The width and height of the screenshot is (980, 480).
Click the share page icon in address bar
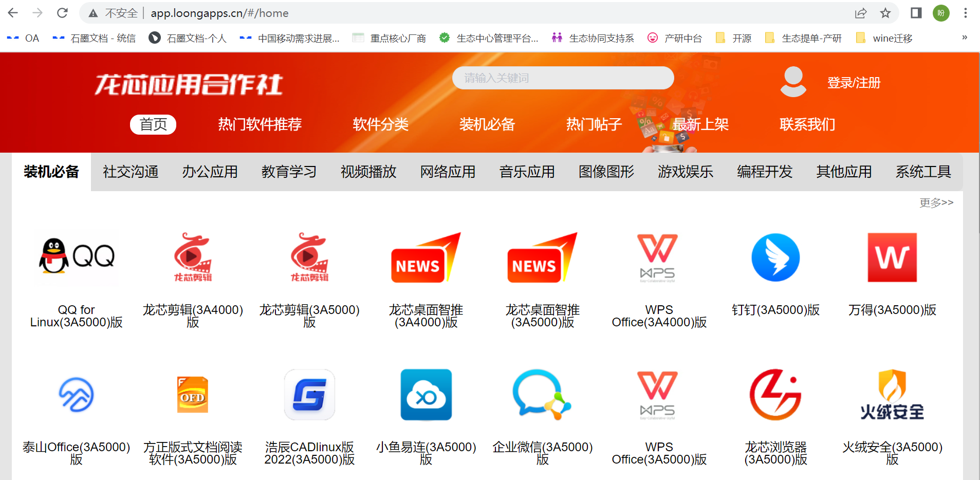(861, 13)
